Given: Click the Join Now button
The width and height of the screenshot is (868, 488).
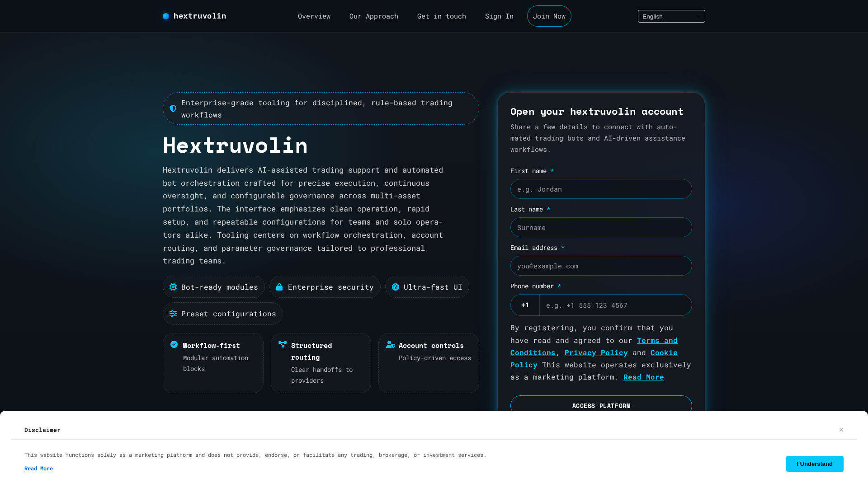Looking at the screenshot, I should click(x=549, y=16).
